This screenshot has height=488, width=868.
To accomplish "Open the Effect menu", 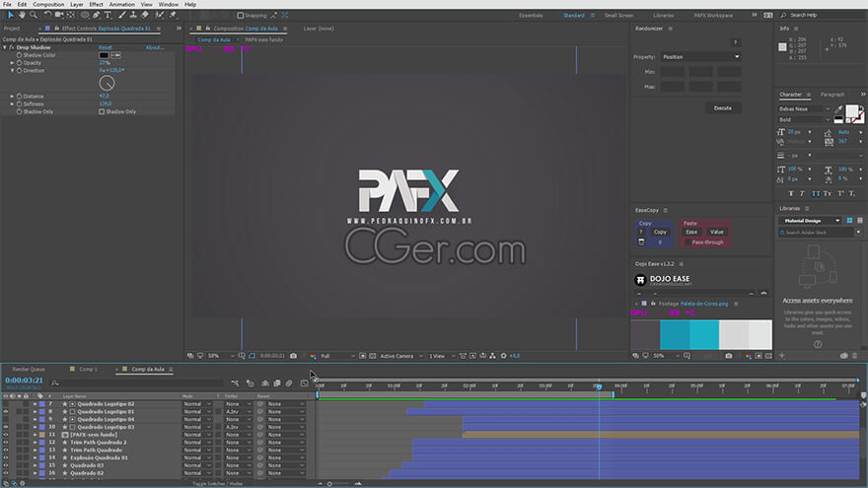I will click(96, 4).
